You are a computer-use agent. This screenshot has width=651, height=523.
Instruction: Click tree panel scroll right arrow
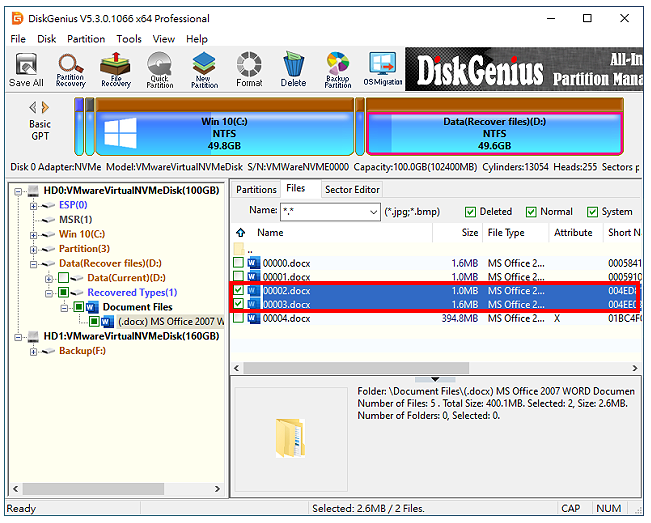[217, 489]
